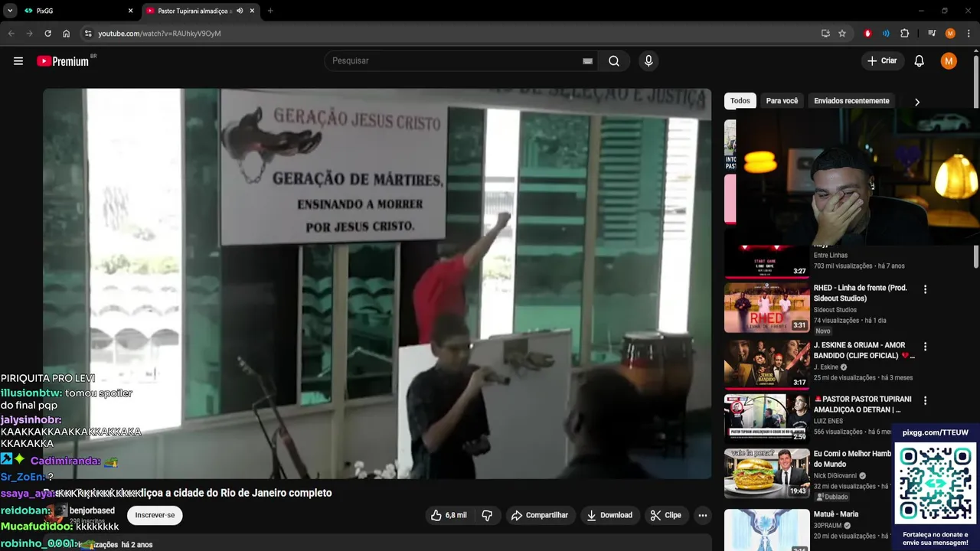Open Chrome three-dot menu
The height and width of the screenshot is (551, 980).
click(969, 34)
